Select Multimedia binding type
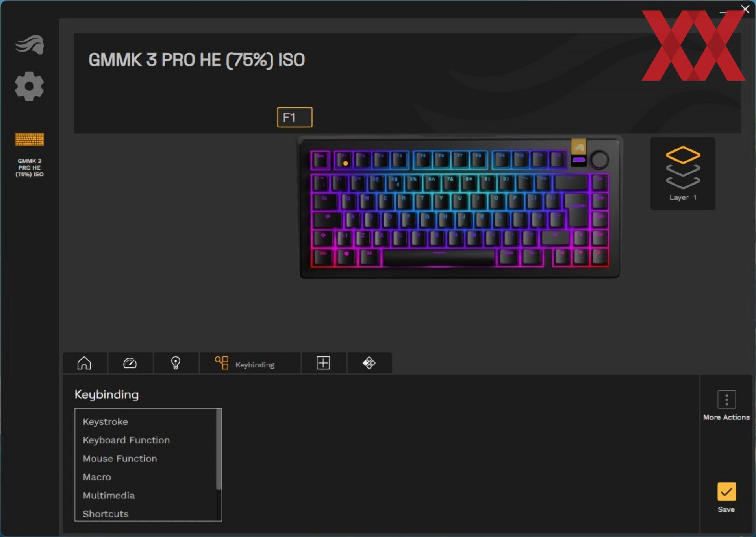756x537 pixels. click(x=109, y=496)
